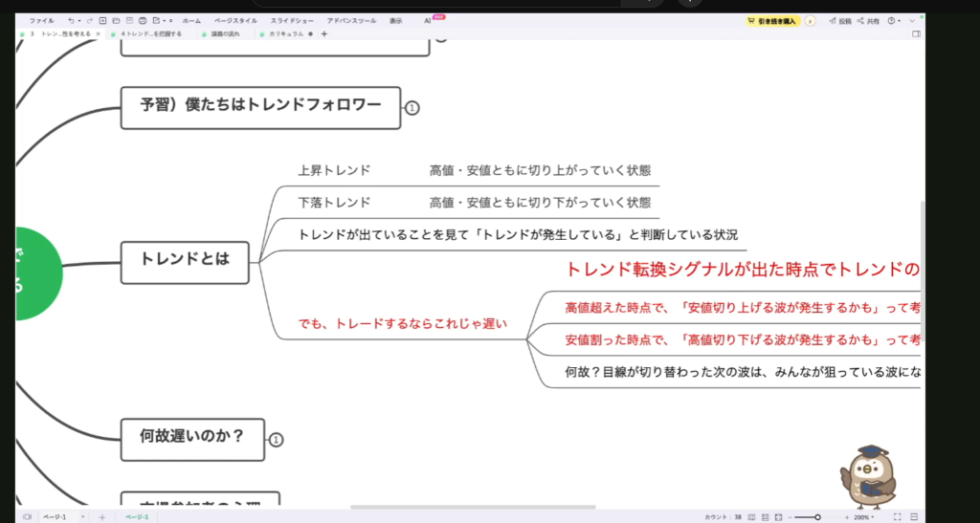Screen dimensions: 980x523
Task: Click the Undo arrow icon
Action: pos(71,20)
